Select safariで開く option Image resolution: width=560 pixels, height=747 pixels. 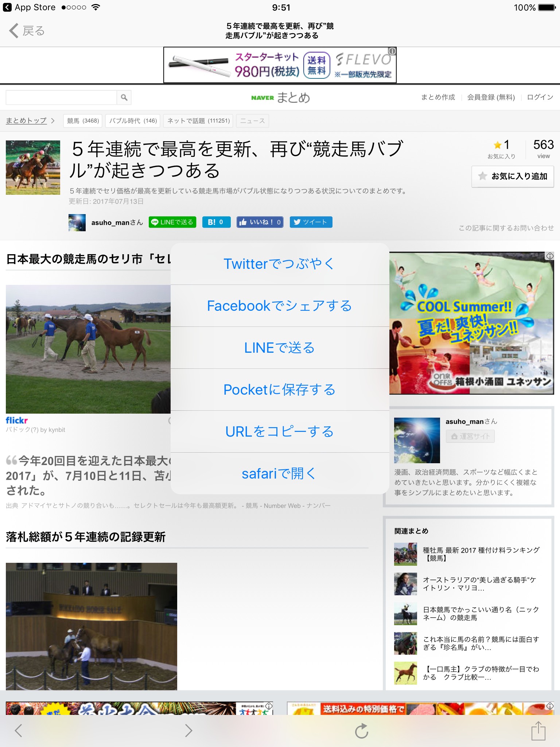[280, 473]
